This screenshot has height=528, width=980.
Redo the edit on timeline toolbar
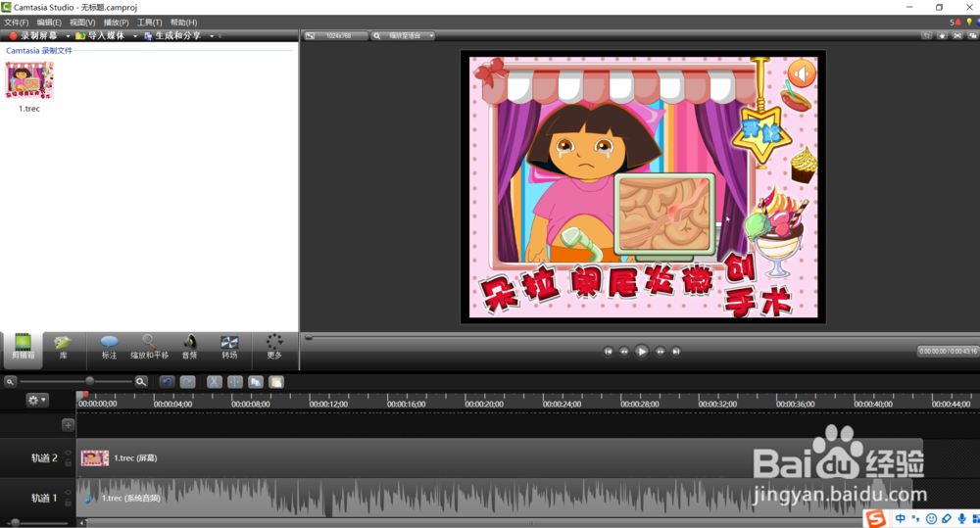187,382
